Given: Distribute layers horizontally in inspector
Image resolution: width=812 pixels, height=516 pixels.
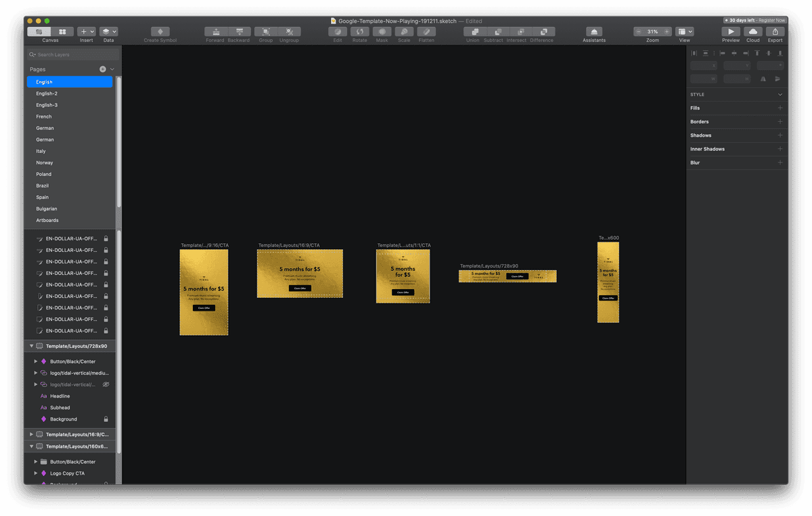Looking at the screenshot, I should pos(694,53).
